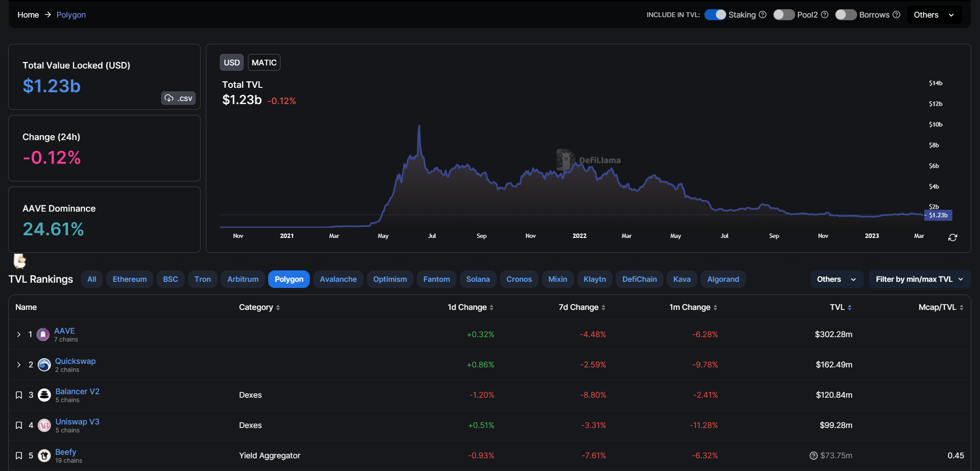Image resolution: width=980 pixels, height=471 pixels.
Task: Select the Ethereum chain tab
Action: click(129, 279)
